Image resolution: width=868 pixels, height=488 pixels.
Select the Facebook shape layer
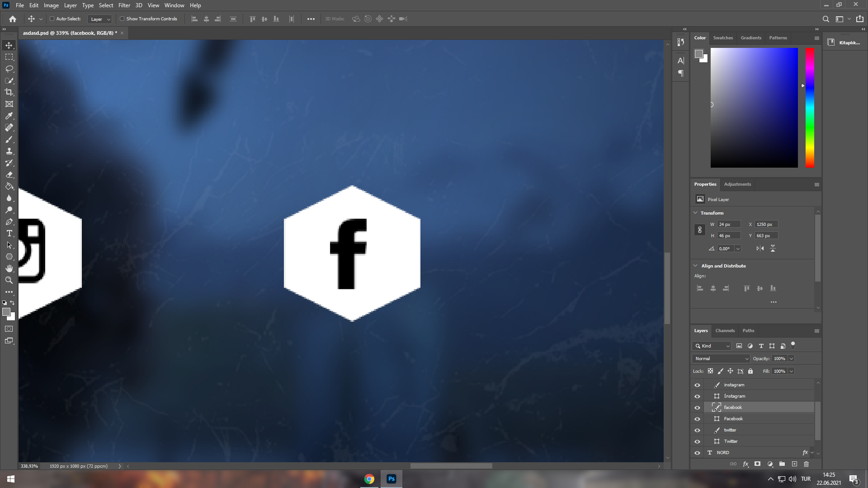[x=733, y=419]
